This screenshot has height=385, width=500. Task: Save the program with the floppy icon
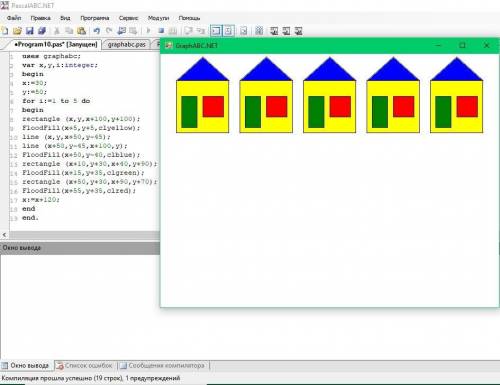(x=30, y=31)
